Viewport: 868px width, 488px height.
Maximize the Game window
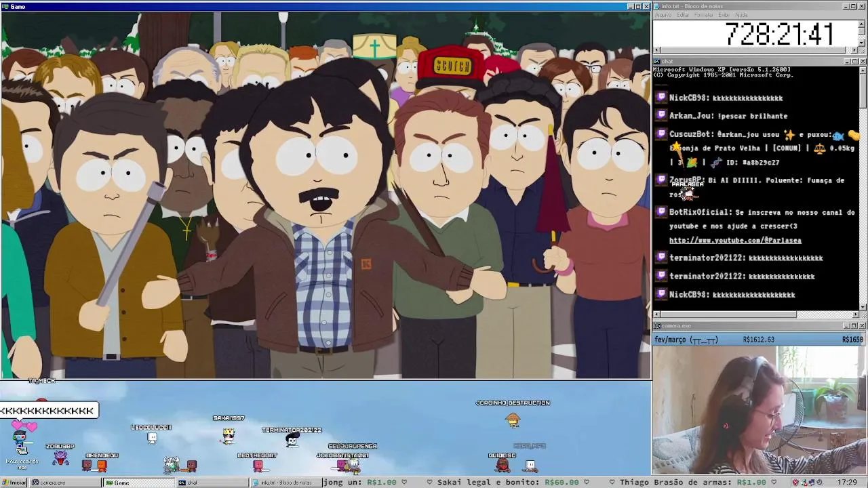(x=637, y=6)
